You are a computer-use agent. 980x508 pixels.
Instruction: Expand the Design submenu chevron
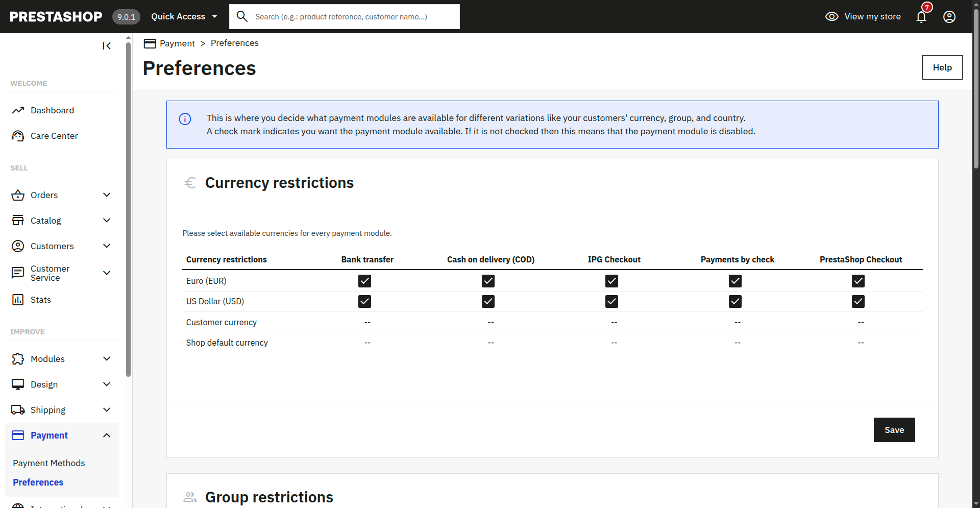pyautogui.click(x=107, y=384)
